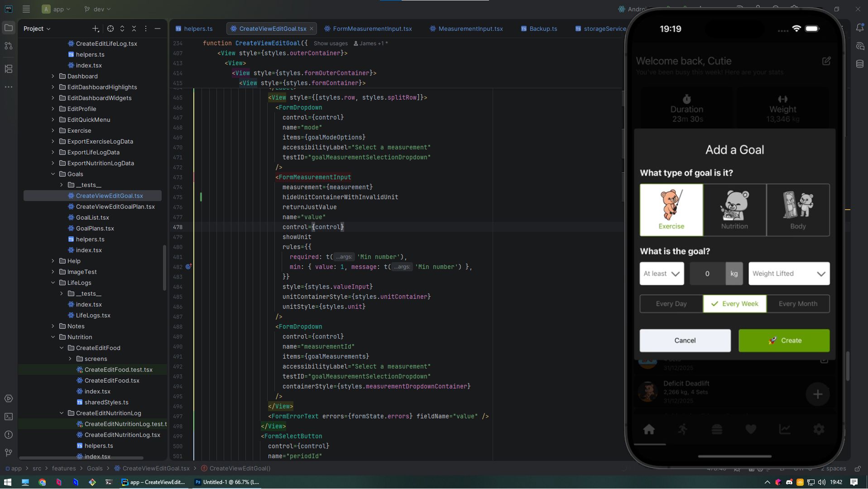The width and height of the screenshot is (868, 489).
Task: Switch to the FormMeasurementInput.tsx tab
Action: 372,29
